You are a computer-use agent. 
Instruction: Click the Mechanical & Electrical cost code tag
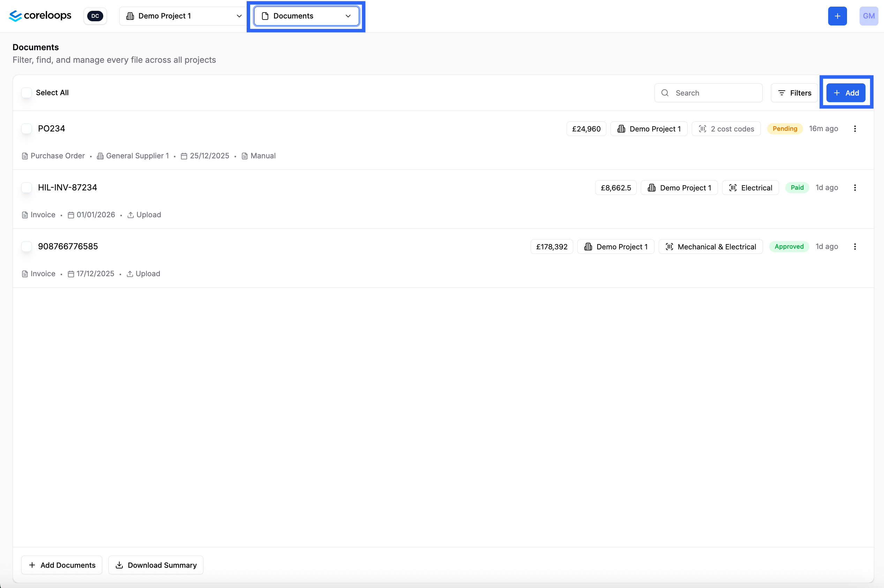coord(710,246)
